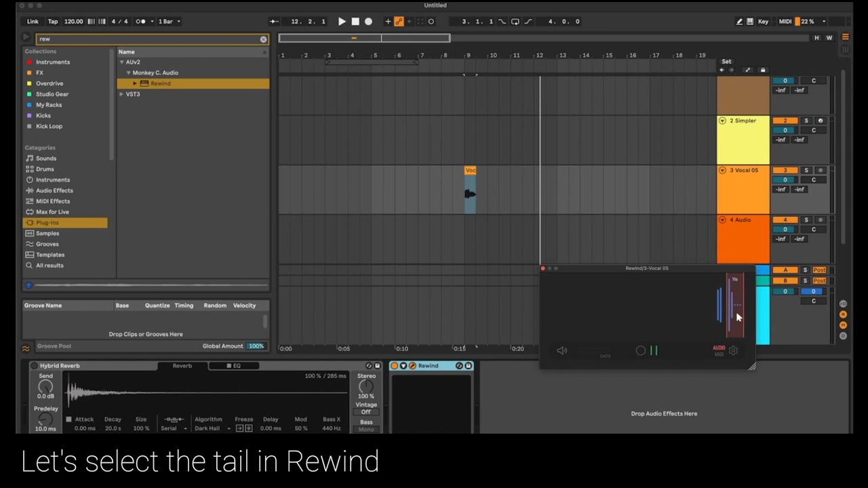
Task: Click the Link button
Action: click(x=33, y=22)
